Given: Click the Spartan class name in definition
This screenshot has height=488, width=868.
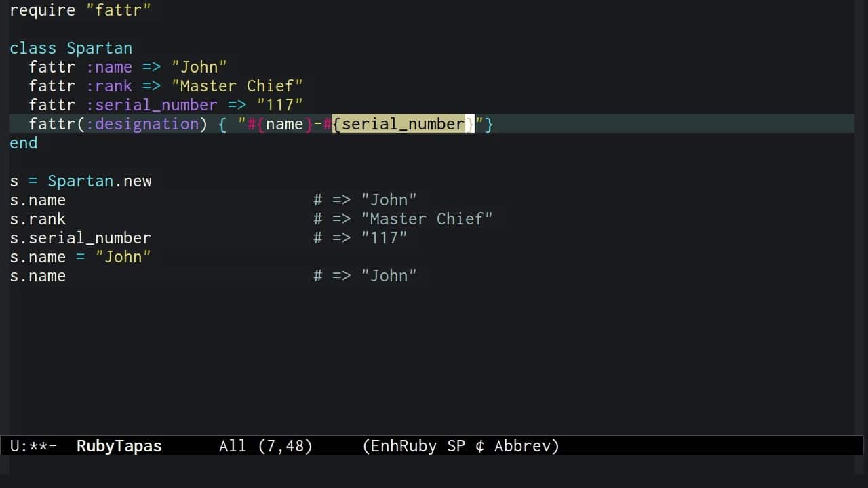Looking at the screenshot, I should [99, 48].
